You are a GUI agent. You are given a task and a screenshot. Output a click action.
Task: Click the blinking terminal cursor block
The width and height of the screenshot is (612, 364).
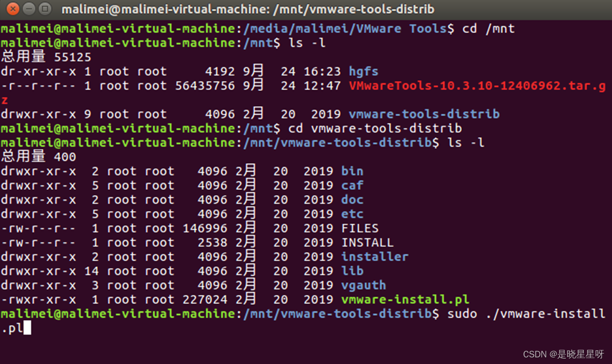27,328
